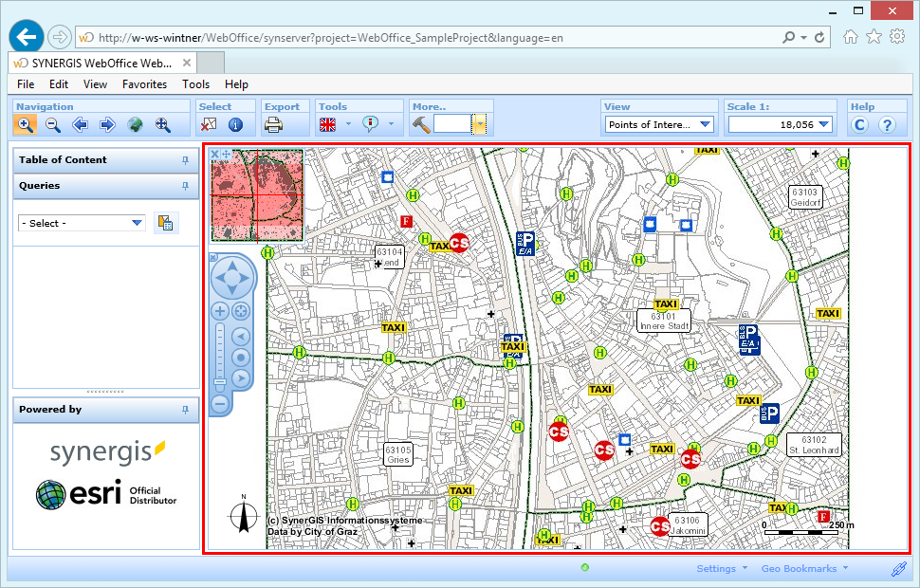Select the Zoom Out tool
The width and height of the screenshot is (920, 588).
[52, 123]
